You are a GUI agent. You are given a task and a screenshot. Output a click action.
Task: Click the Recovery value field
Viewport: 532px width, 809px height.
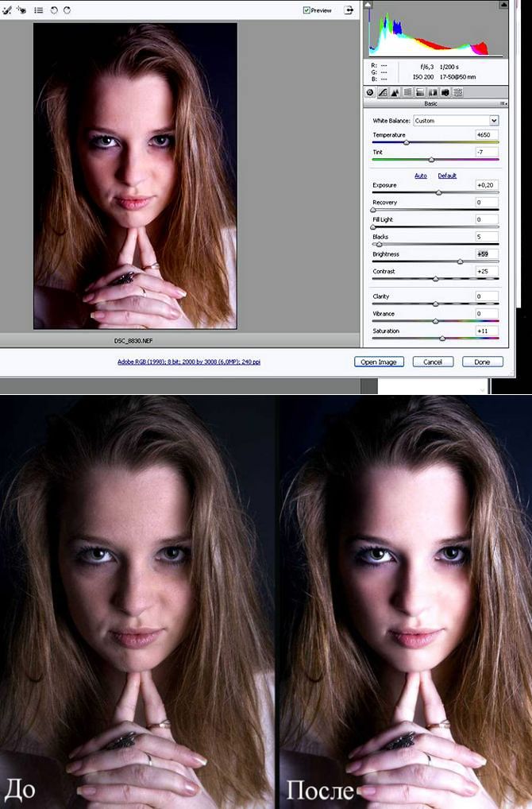[487, 202]
